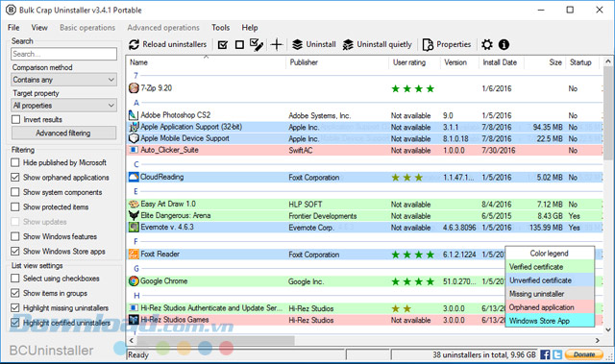Click Orphaned application legend color
Viewport: 615px width, 364px height.
click(550, 307)
